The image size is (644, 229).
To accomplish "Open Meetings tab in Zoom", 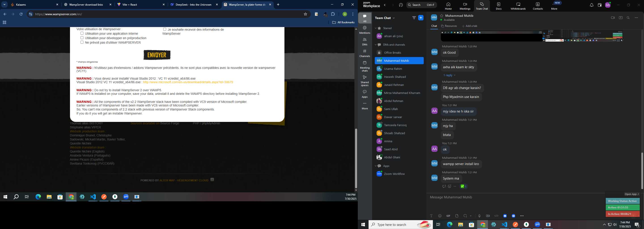I will pyautogui.click(x=465, y=6).
